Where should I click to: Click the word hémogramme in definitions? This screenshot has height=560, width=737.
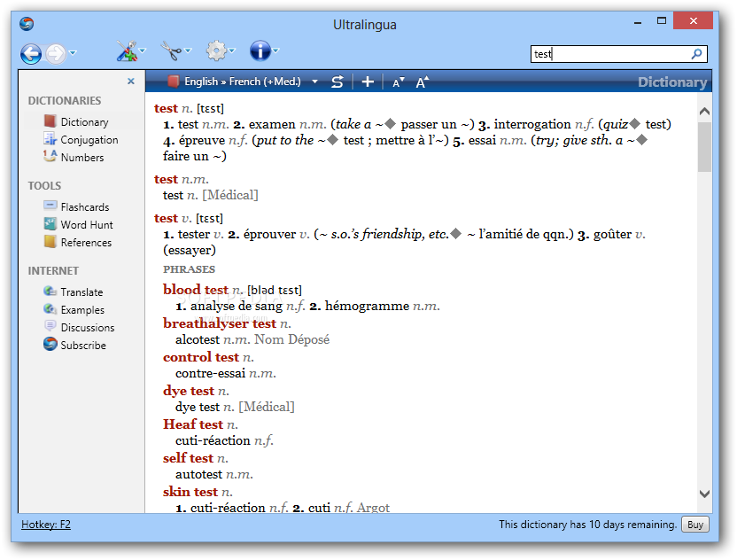(367, 306)
